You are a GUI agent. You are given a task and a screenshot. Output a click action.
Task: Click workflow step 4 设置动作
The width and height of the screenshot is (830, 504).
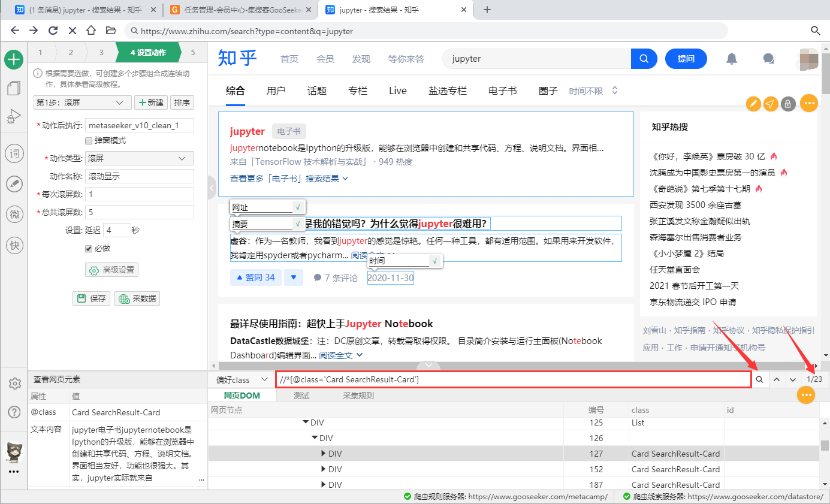[149, 52]
